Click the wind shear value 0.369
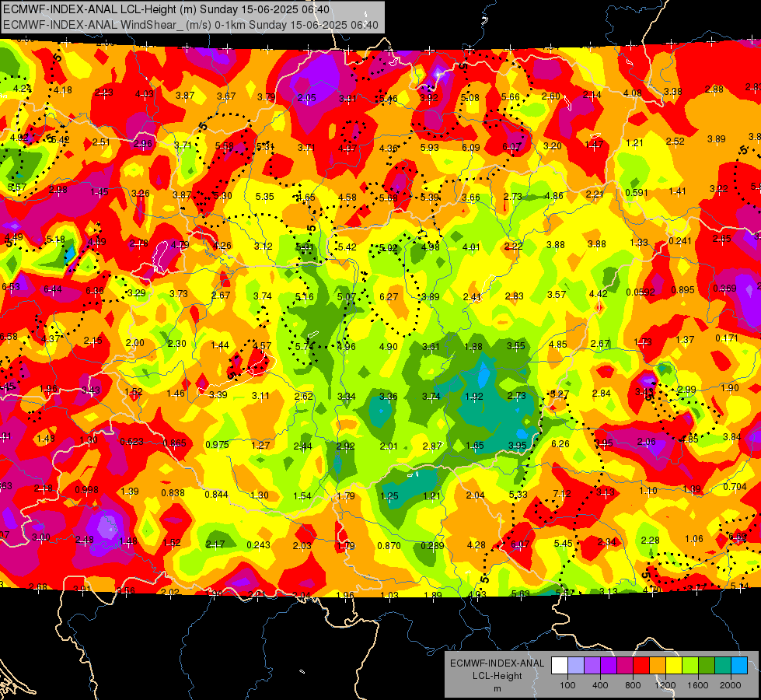The width and height of the screenshot is (761, 700). point(724,288)
